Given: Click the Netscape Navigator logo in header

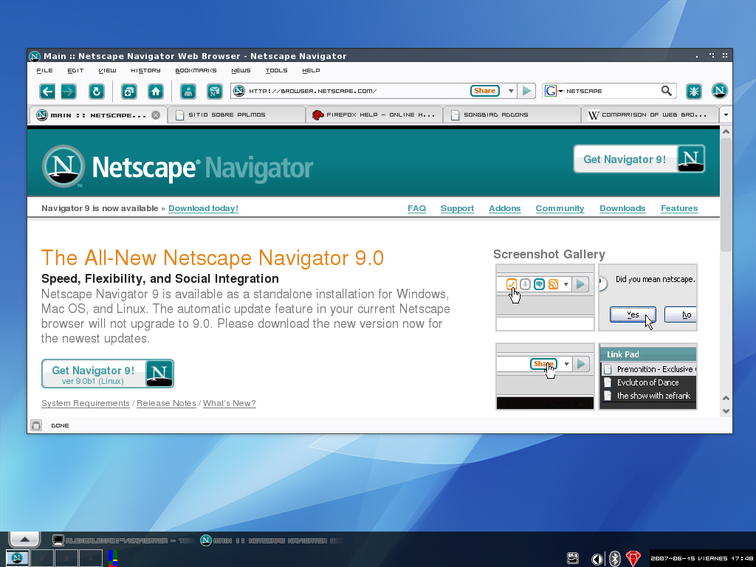Looking at the screenshot, I should click(177, 167).
